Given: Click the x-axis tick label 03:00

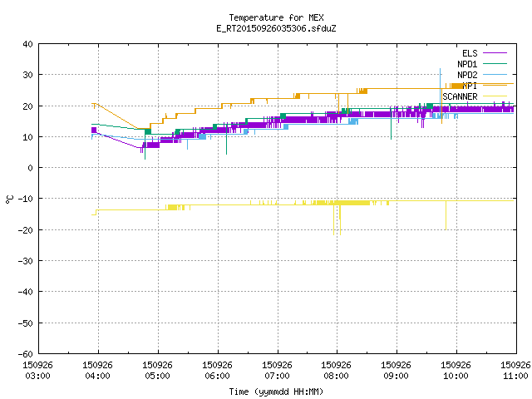Looking at the screenshot, I should coord(37,376).
